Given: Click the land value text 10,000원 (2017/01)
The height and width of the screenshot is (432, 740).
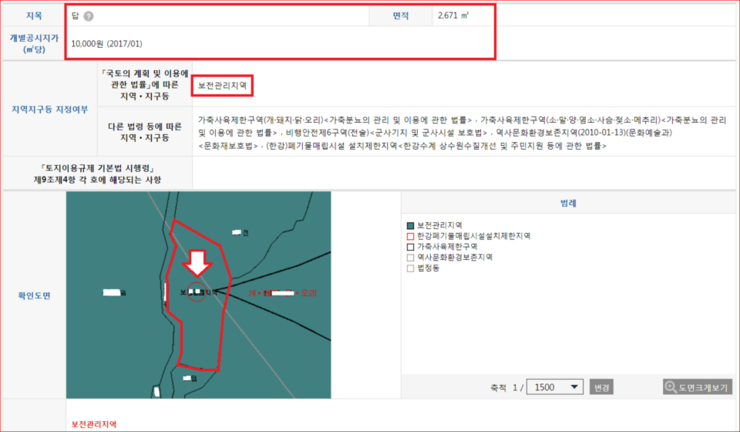Looking at the screenshot, I should pos(107,43).
